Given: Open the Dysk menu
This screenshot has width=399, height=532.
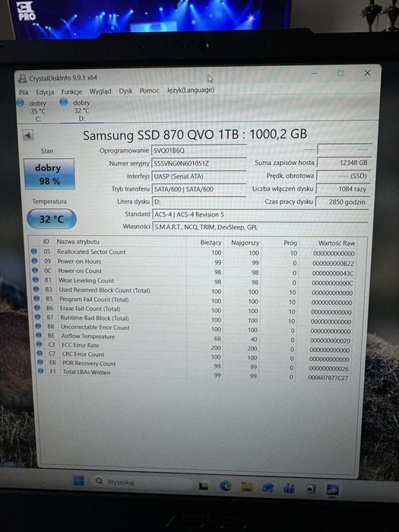Looking at the screenshot, I should pyautogui.click(x=125, y=91).
